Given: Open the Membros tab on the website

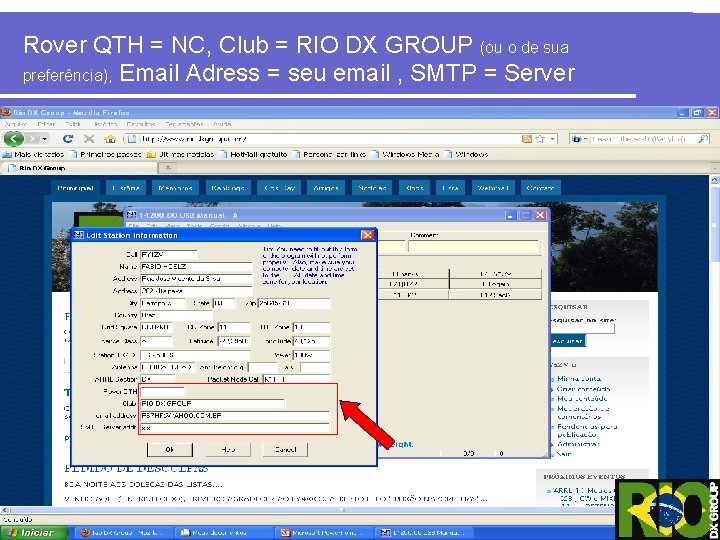Looking at the screenshot, I should click(x=175, y=188).
